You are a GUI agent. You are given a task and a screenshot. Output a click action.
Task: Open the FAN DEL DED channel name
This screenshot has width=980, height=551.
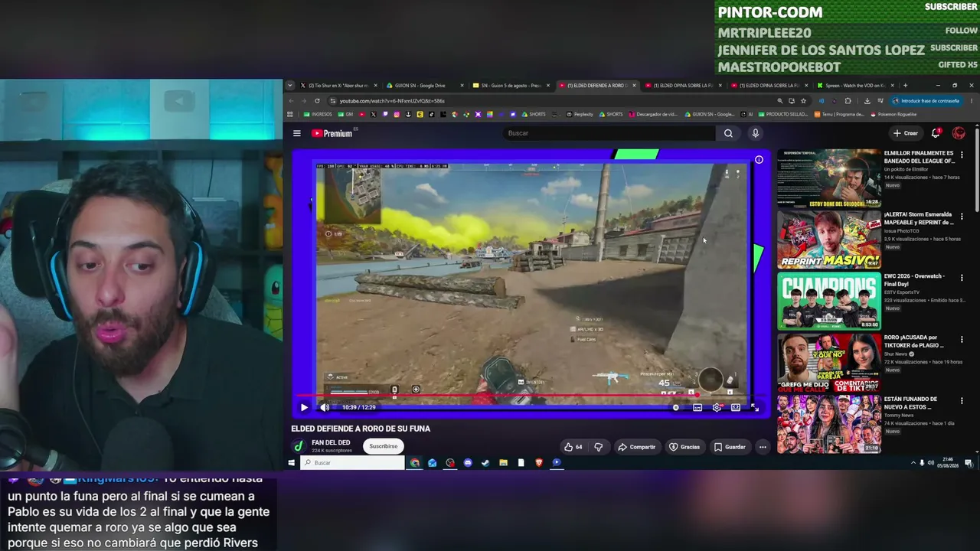[x=331, y=442]
